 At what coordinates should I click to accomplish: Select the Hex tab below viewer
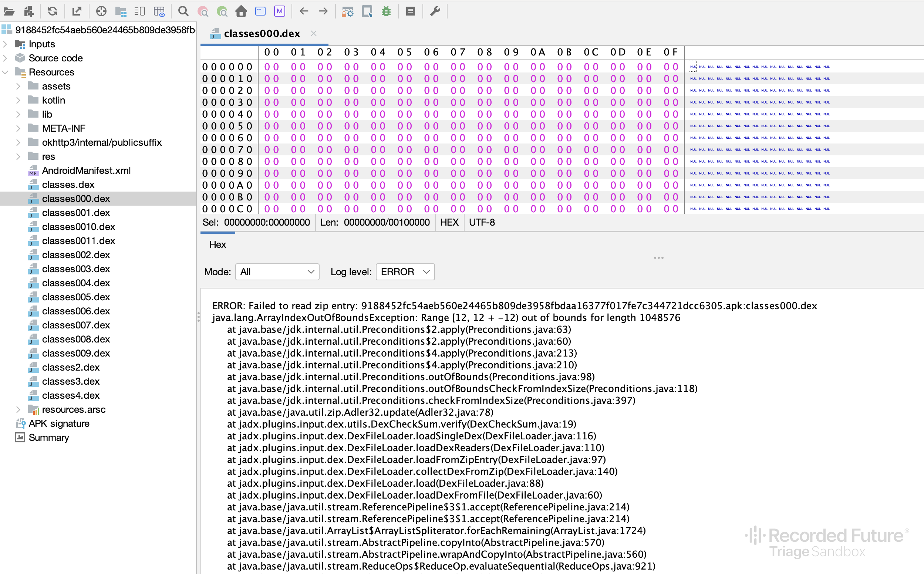tap(217, 244)
